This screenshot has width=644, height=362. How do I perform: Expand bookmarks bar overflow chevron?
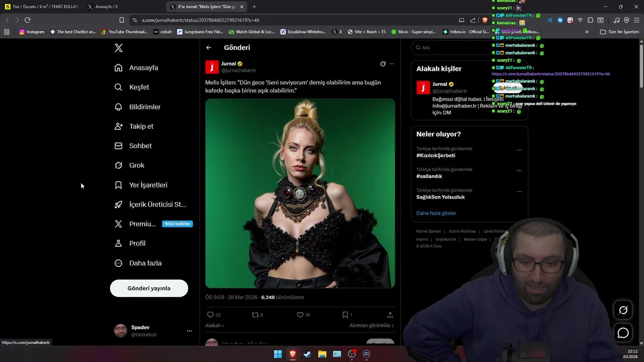(587, 32)
